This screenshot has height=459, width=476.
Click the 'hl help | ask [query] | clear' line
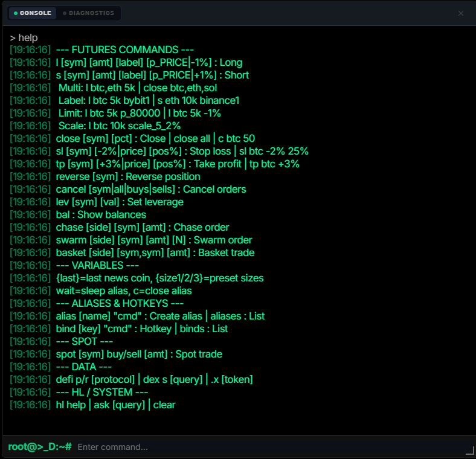[x=92, y=405]
